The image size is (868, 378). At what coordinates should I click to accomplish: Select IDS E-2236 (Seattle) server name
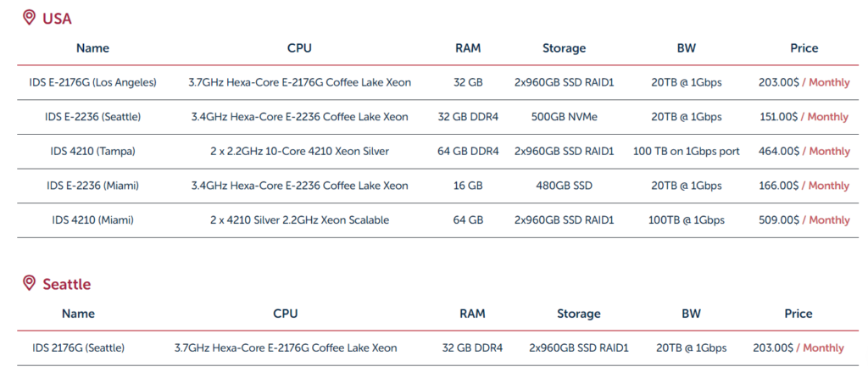pos(92,117)
